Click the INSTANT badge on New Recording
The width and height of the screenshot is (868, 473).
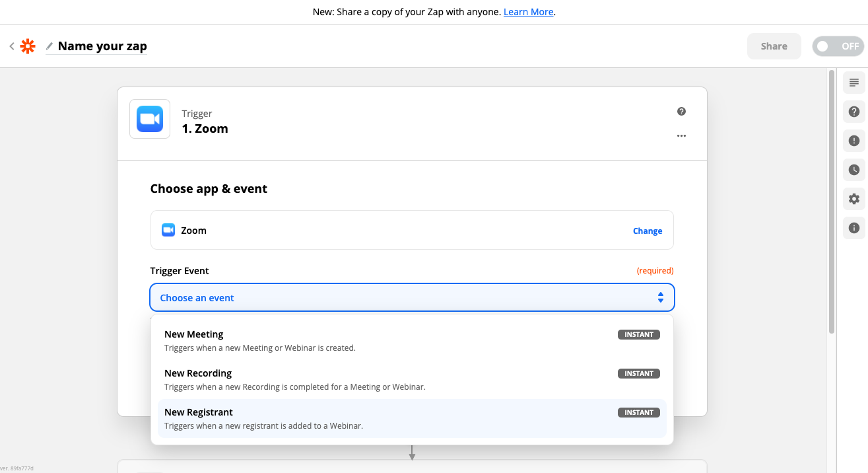click(639, 373)
